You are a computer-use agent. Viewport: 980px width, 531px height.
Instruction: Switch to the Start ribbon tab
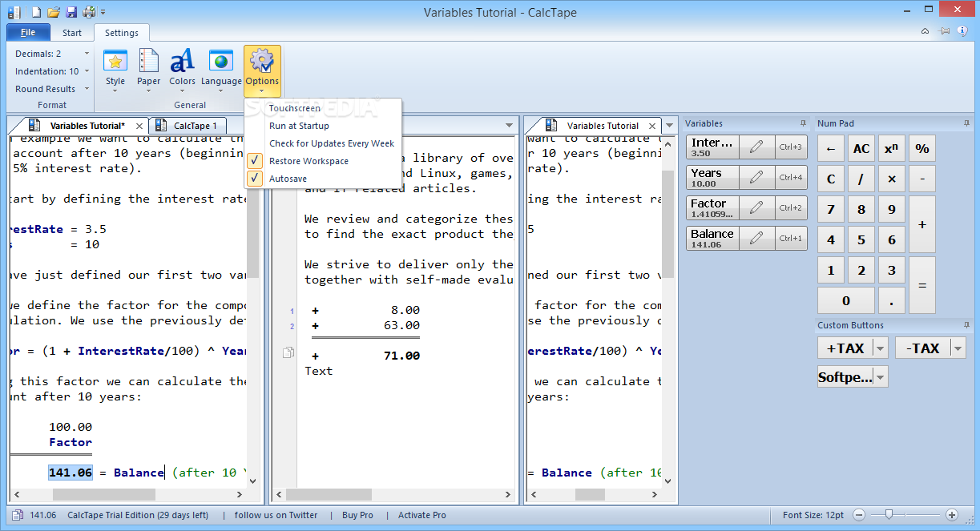pyautogui.click(x=72, y=33)
